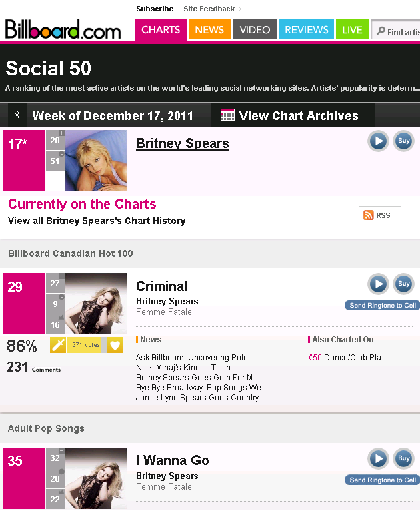The image size is (420, 511).
Task: Click Buy icon for I Wanna Go
Action: click(403, 459)
